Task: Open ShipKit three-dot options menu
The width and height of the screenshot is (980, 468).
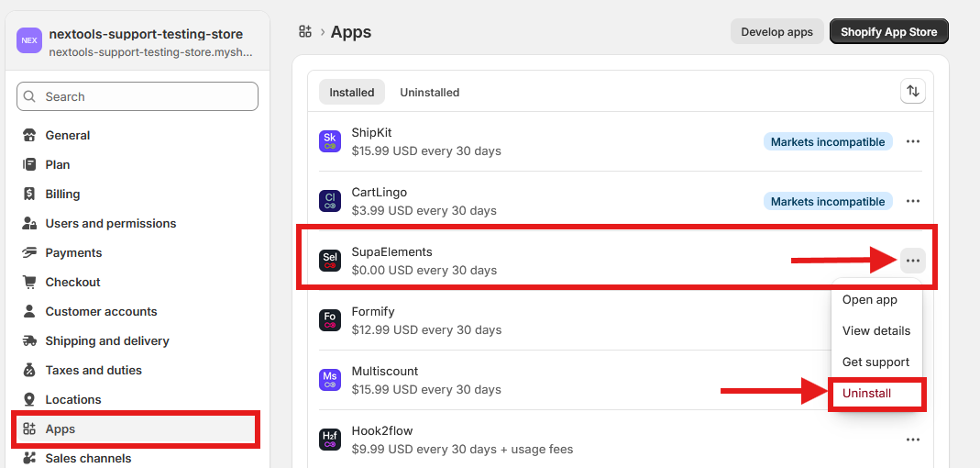Action: pos(912,141)
